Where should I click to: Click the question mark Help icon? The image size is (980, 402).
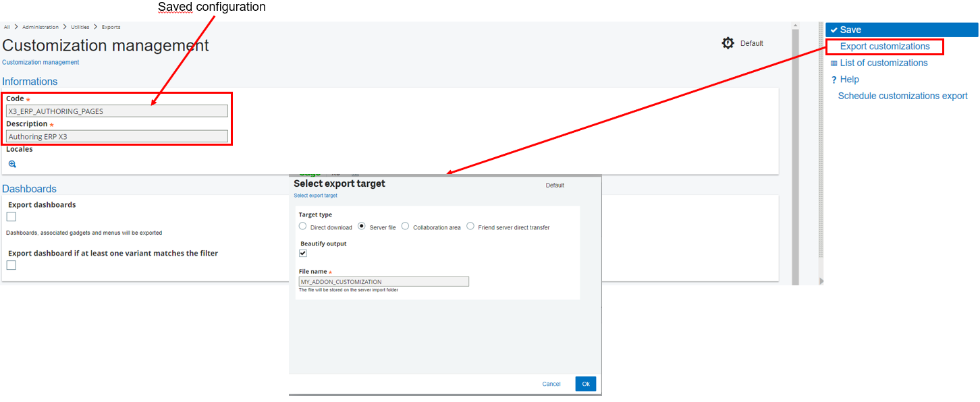click(834, 80)
